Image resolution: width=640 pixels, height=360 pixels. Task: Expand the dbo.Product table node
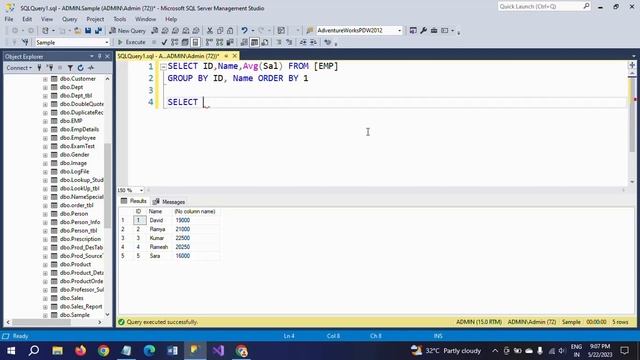pos(45,264)
